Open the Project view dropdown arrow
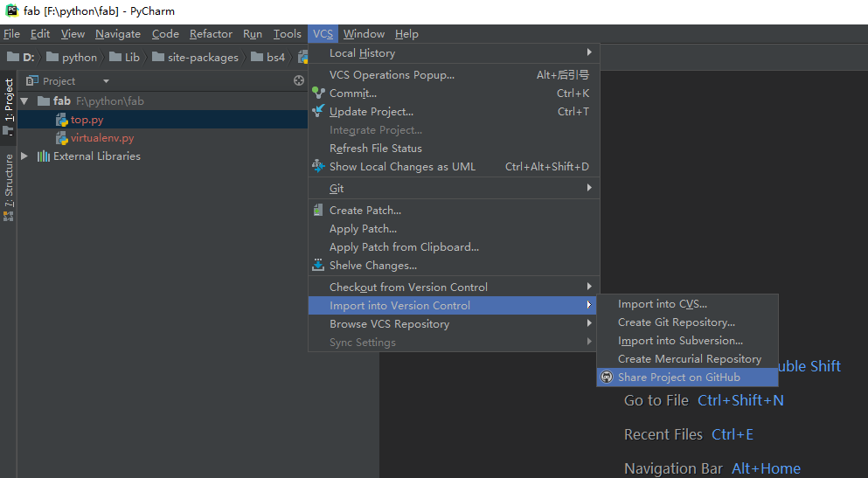This screenshot has width=868, height=478. (106, 81)
